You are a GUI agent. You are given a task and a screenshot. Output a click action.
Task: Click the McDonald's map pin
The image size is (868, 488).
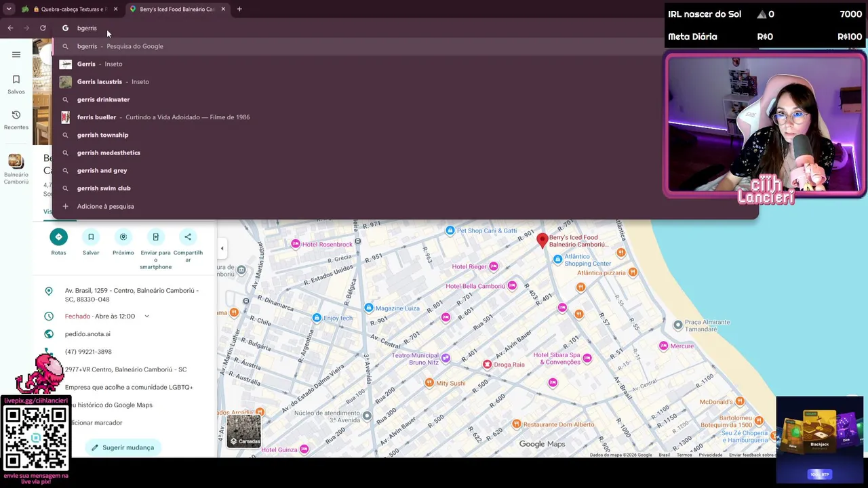tap(740, 402)
